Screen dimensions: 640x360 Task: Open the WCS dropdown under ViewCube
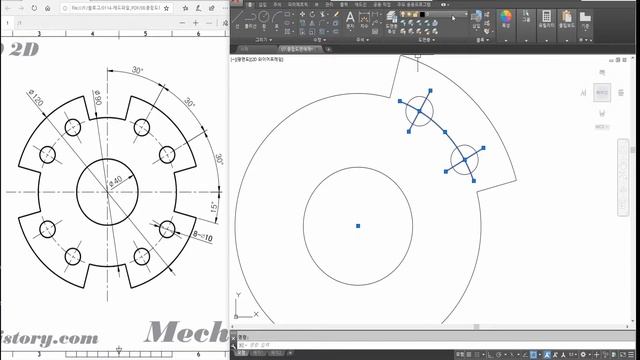[602, 127]
